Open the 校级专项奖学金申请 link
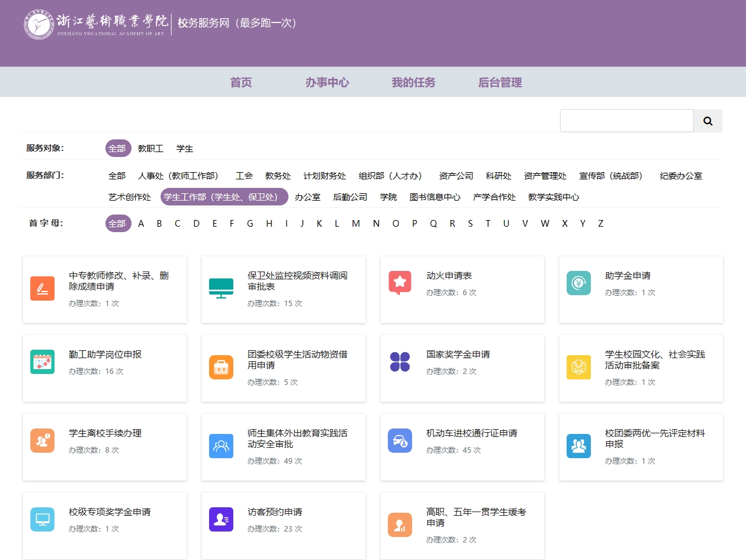The width and height of the screenshot is (746, 560). pyautogui.click(x=110, y=512)
